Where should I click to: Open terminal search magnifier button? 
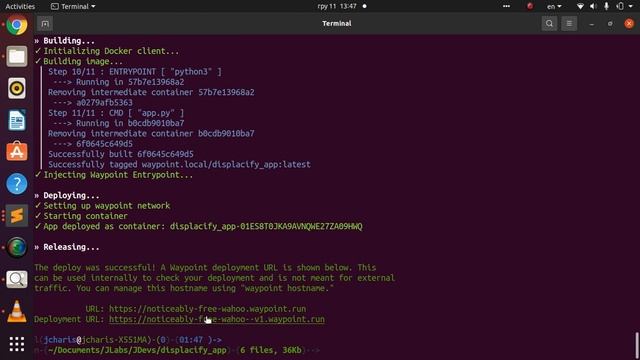coord(549,24)
